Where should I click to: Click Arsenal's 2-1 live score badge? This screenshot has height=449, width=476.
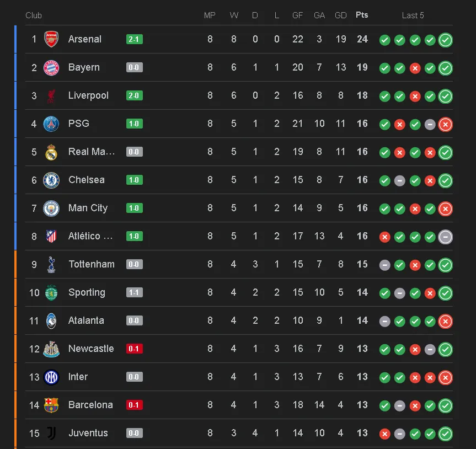coord(133,39)
